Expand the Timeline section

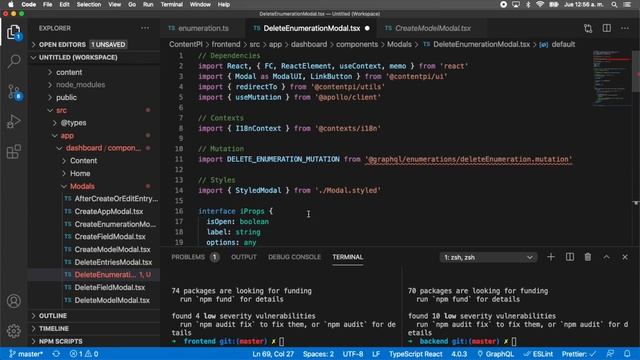(x=53, y=329)
